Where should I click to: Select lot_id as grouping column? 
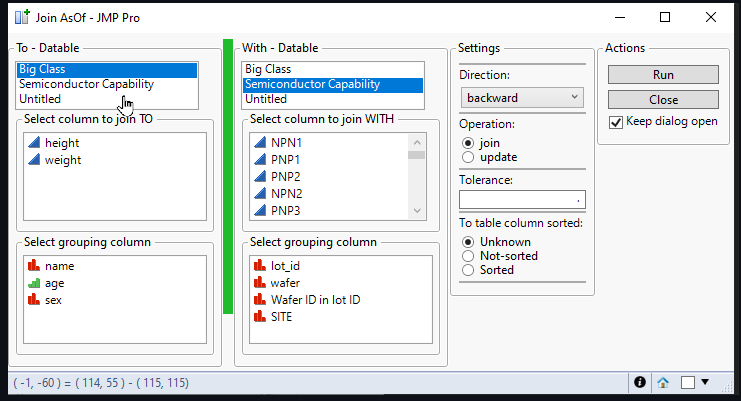(x=285, y=266)
